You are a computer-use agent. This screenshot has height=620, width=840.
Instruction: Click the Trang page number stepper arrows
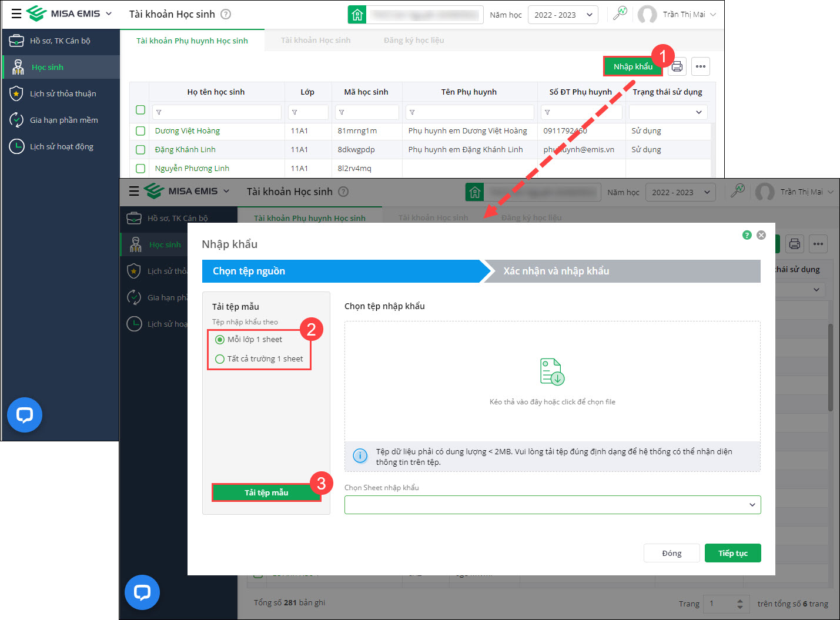pyautogui.click(x=739, y=604)
